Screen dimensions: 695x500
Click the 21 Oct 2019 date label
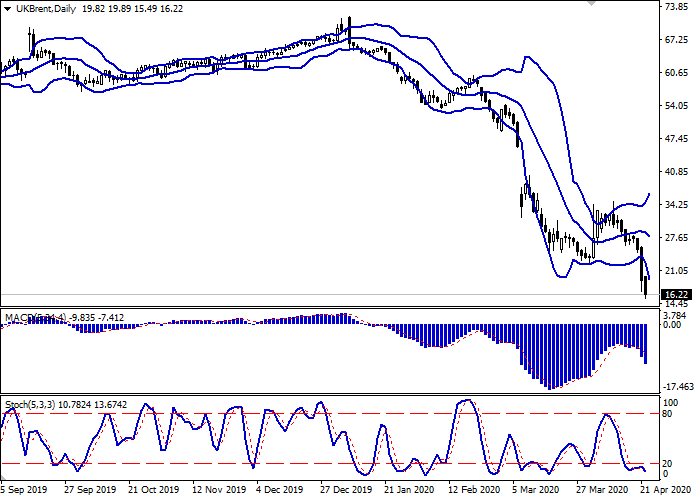click(153, 491)
